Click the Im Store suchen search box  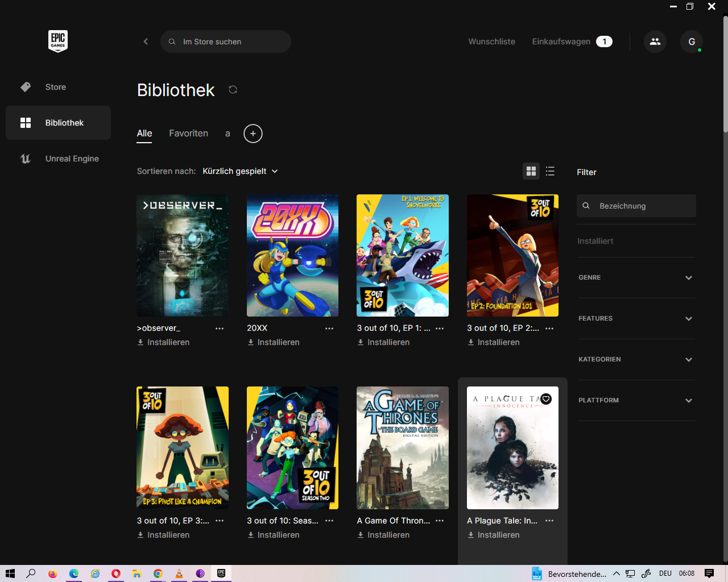click(226, 41)
